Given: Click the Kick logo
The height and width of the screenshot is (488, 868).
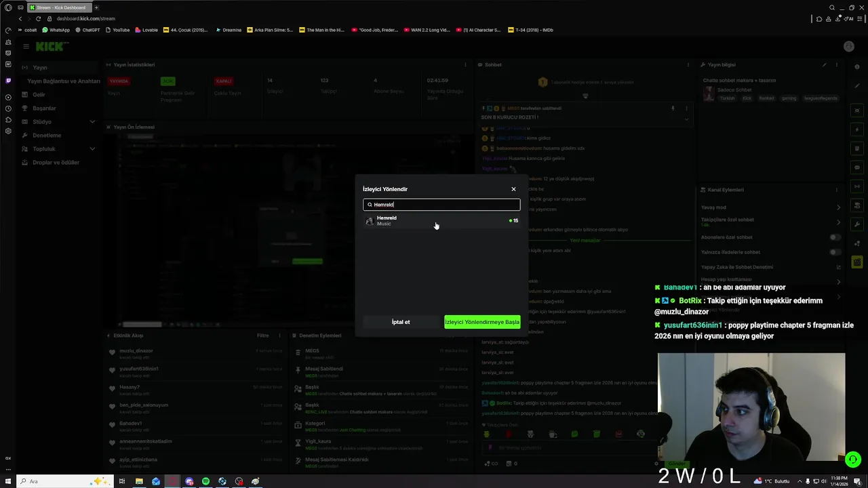Looking at the screenshot, I should [51, 46].
